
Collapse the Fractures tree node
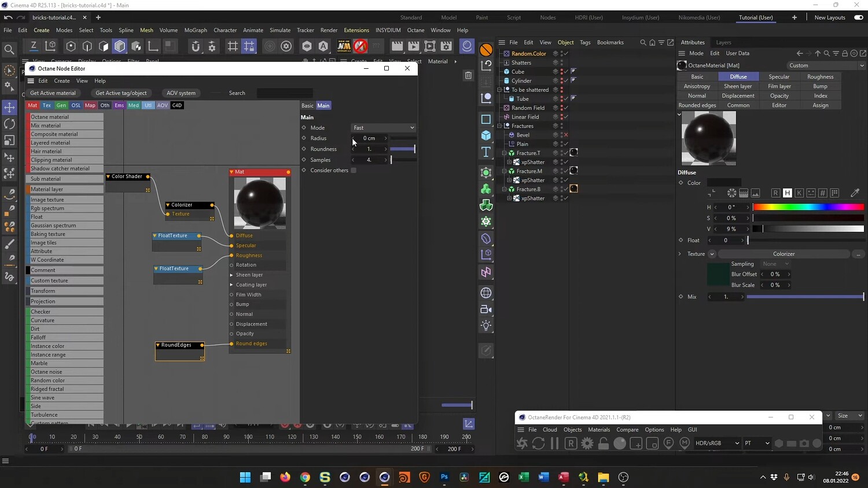point(499,126)
